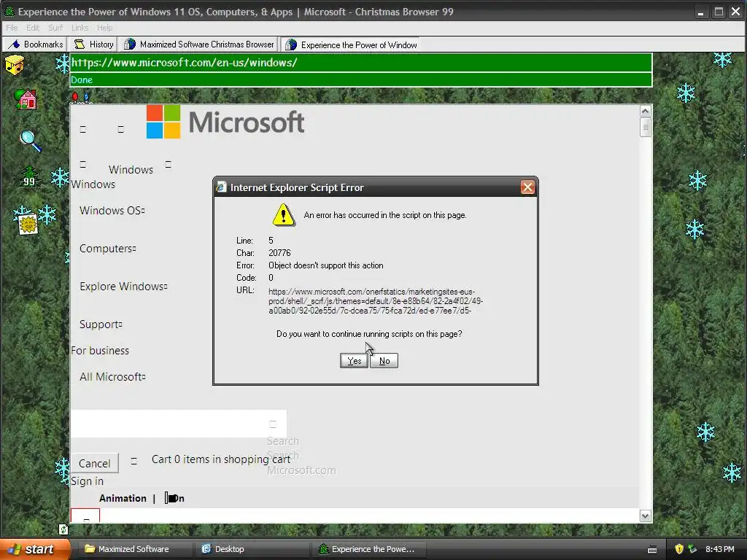
Task: Click the Cancel button on page
Action: point(94,463)
